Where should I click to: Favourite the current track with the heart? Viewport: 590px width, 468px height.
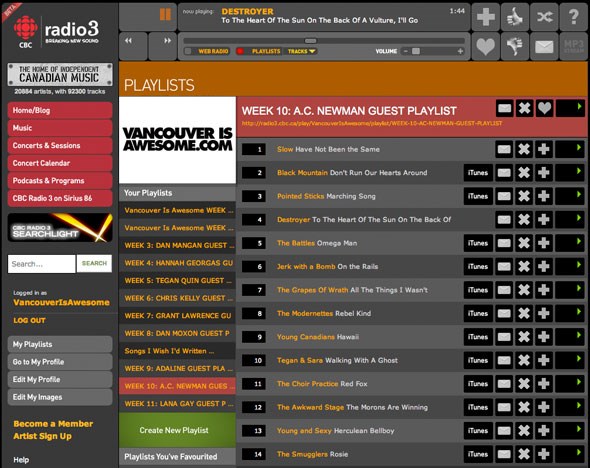click(486, 46)
